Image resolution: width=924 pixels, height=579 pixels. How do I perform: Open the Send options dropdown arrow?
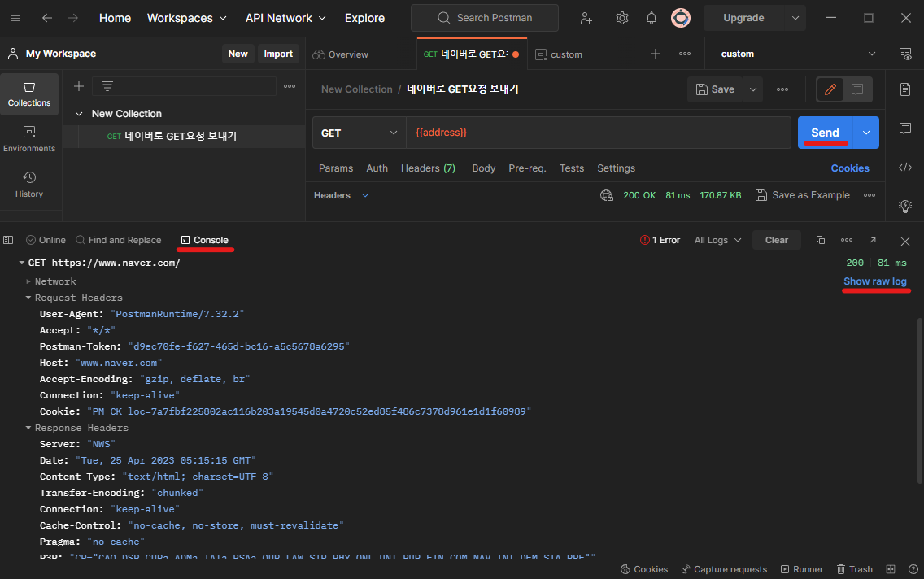[866, 133]
